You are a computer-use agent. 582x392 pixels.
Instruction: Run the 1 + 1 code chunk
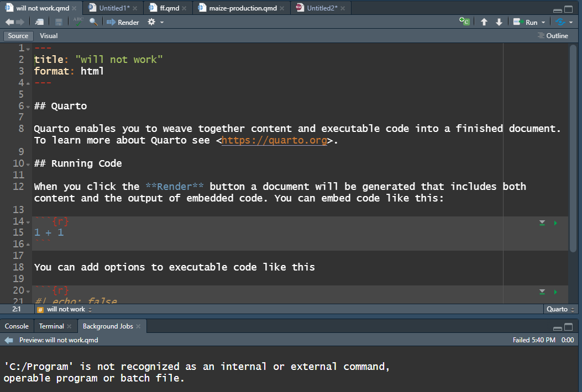555,223
